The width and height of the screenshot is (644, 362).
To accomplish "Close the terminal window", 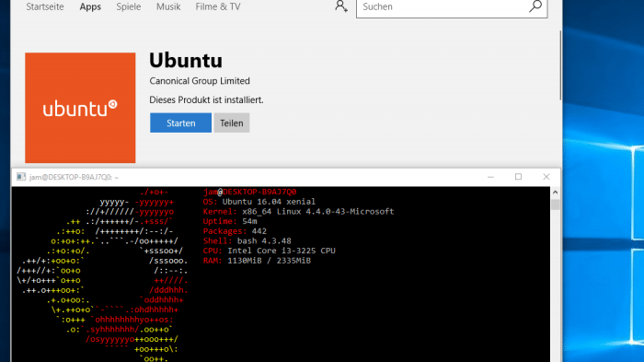I will (x=546, y=177).
